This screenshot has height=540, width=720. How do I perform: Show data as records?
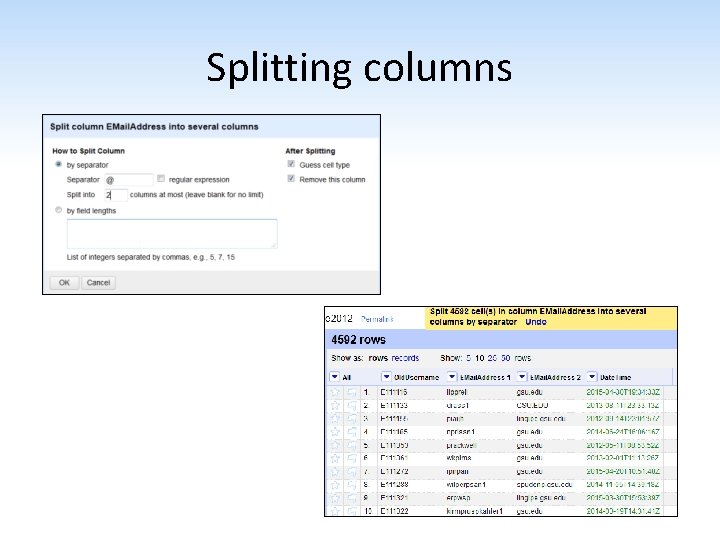pos(405,358)
